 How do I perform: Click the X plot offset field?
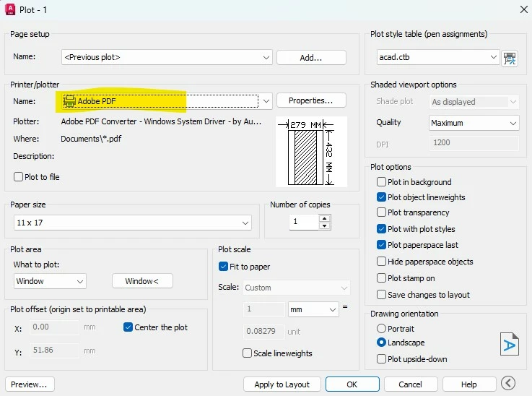click(x=54, y=327)
